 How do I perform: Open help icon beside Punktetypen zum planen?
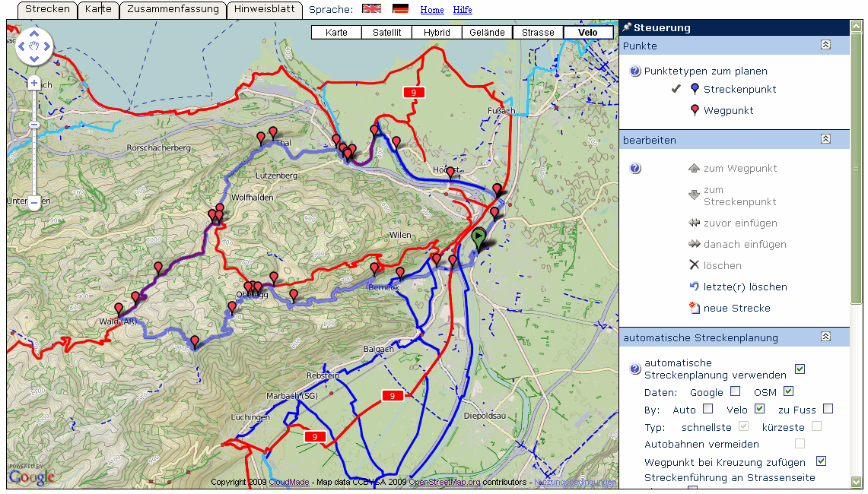tap(635, 71)
